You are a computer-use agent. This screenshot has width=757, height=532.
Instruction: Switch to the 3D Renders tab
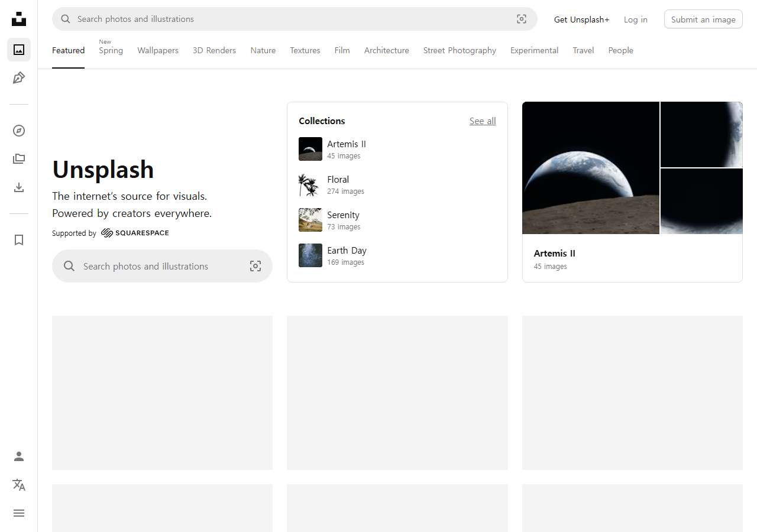tap(214, 50)
